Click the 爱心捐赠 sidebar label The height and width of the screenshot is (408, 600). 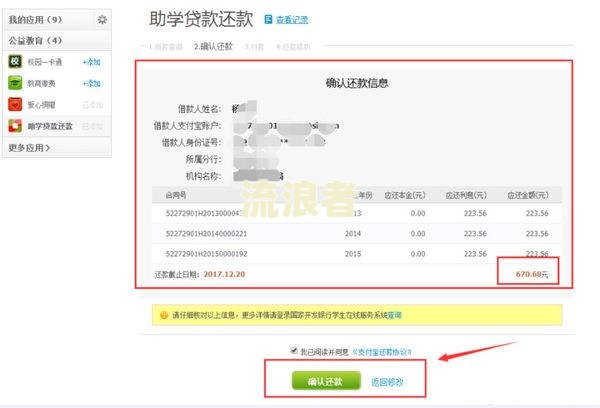pos(41,105)
